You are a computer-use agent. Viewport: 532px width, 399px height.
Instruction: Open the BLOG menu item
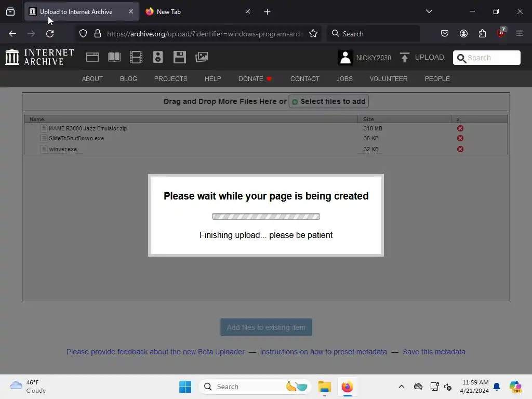(128, 79)
